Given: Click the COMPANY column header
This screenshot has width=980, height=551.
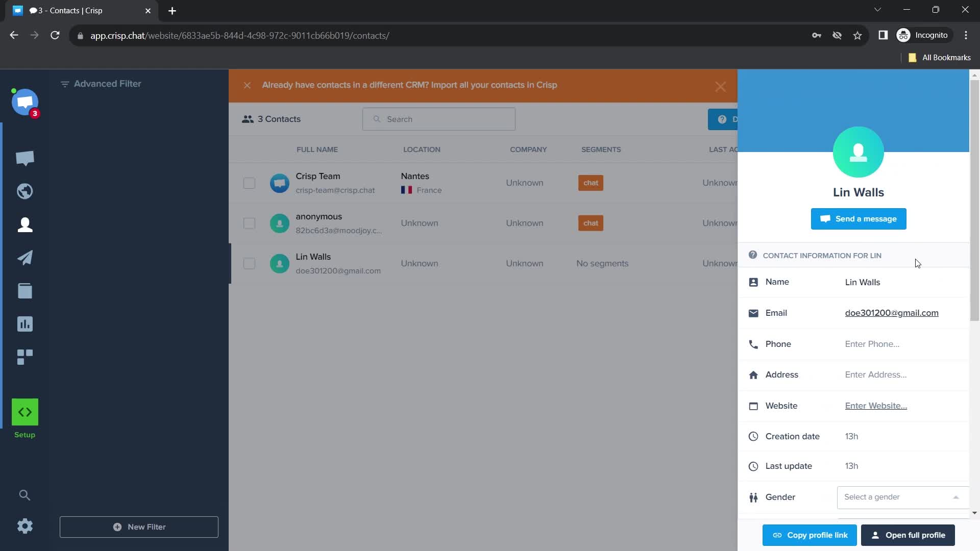Looking at the screenshot, I should [528, 149].
